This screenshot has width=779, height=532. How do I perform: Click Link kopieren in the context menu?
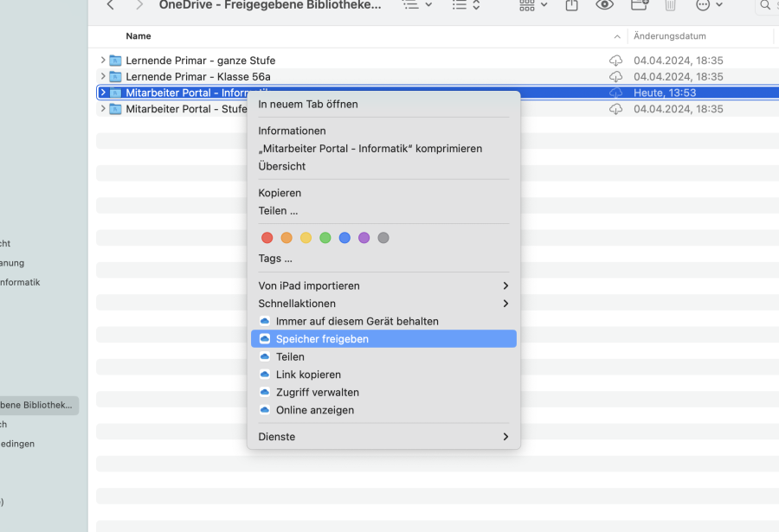click(x=307, y=374)
